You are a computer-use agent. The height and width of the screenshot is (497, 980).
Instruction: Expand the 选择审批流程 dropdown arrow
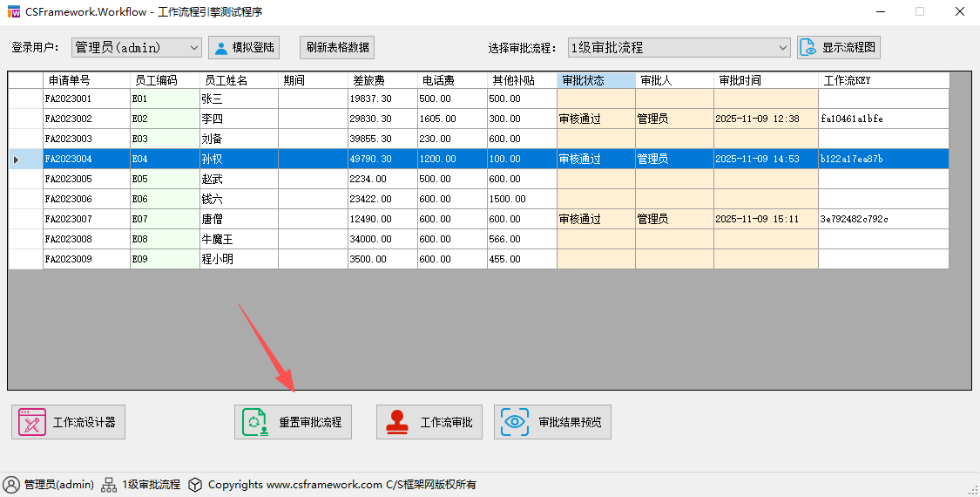coord(783,48)
